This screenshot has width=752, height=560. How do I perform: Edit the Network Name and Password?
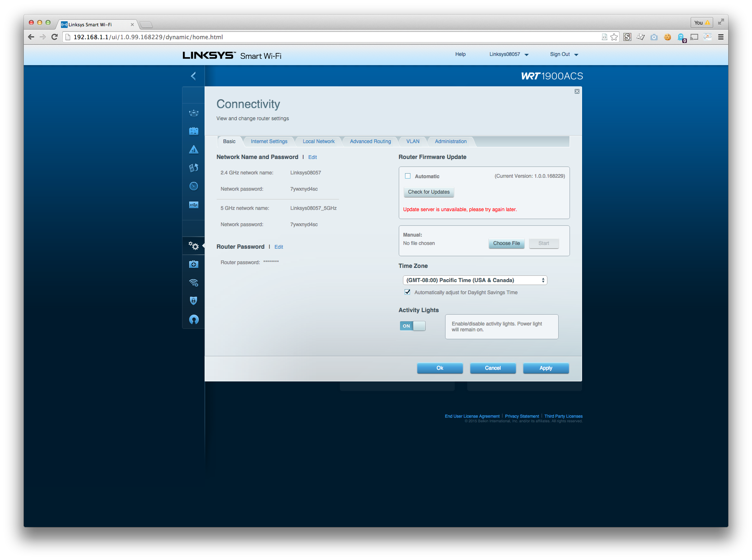click(x=312, y=157)
